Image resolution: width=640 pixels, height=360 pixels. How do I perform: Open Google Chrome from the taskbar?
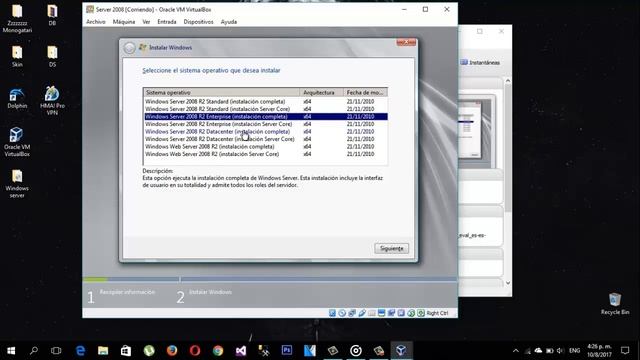(218, 351)
